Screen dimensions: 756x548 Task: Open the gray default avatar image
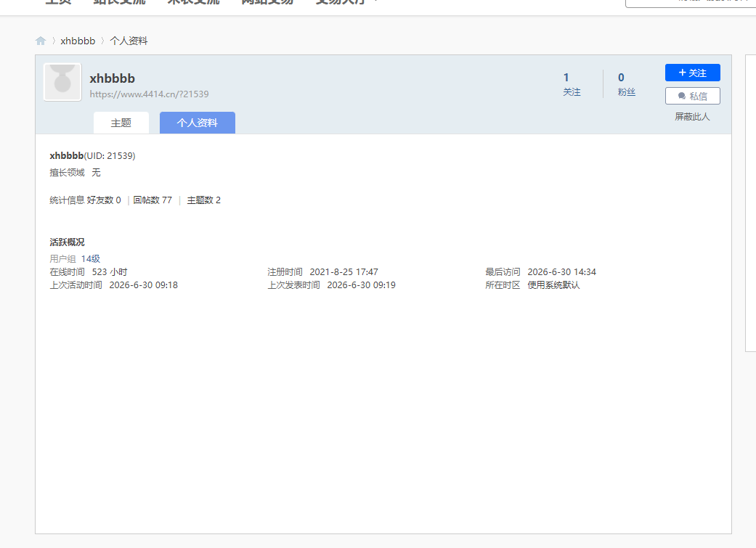coord(62,82)
